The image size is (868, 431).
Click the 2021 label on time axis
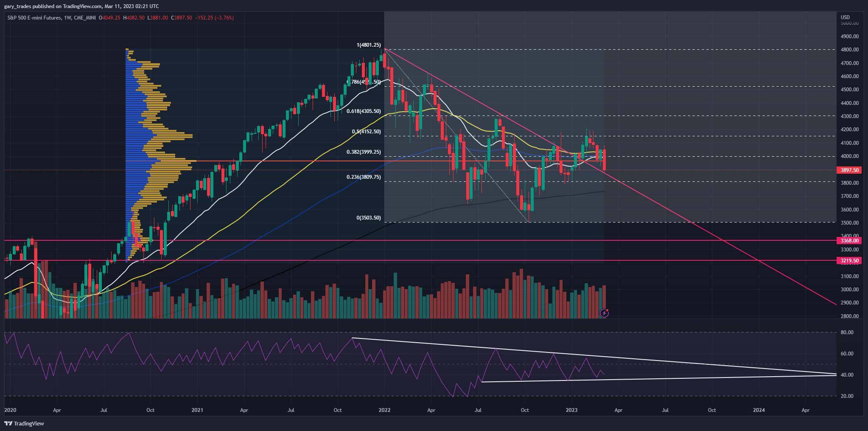pyautogui.click(x=197, y=410)
